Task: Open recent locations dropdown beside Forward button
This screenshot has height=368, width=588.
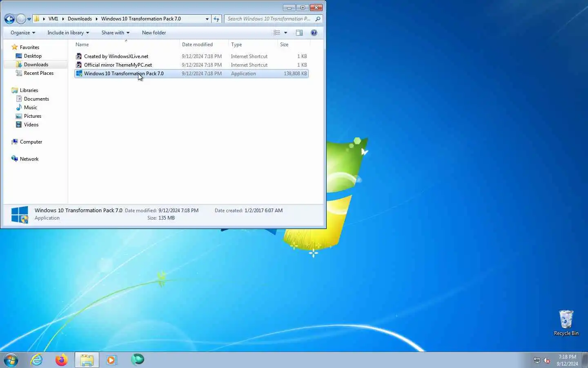Action: [x=29, y=19]
